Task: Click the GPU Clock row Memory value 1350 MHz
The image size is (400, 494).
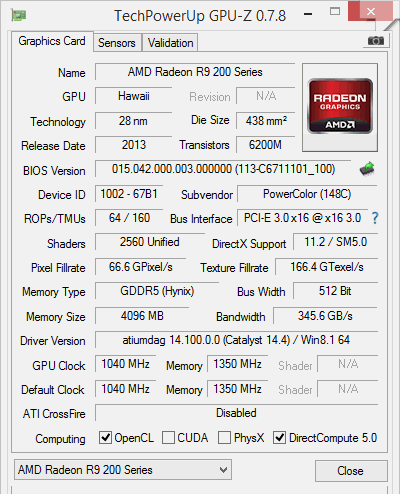Action: click(x=238, y=364)
